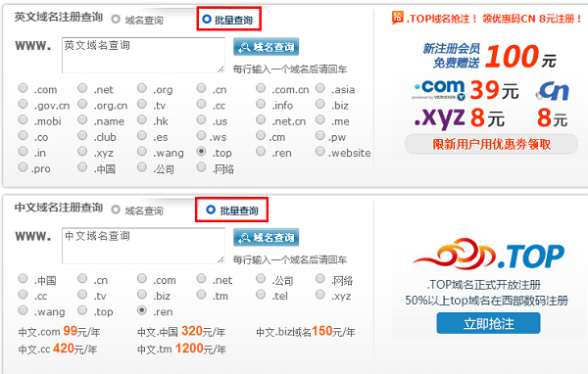Pick the .biz radio in English domain section
The width and height of the screenshot is (588, 374).
tap(319, 104)
